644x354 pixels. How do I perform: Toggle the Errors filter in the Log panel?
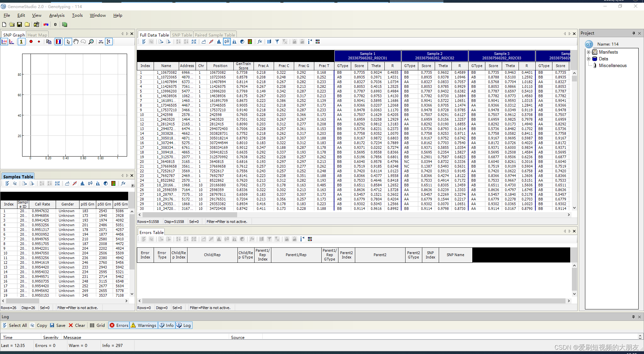pos(118,325)
